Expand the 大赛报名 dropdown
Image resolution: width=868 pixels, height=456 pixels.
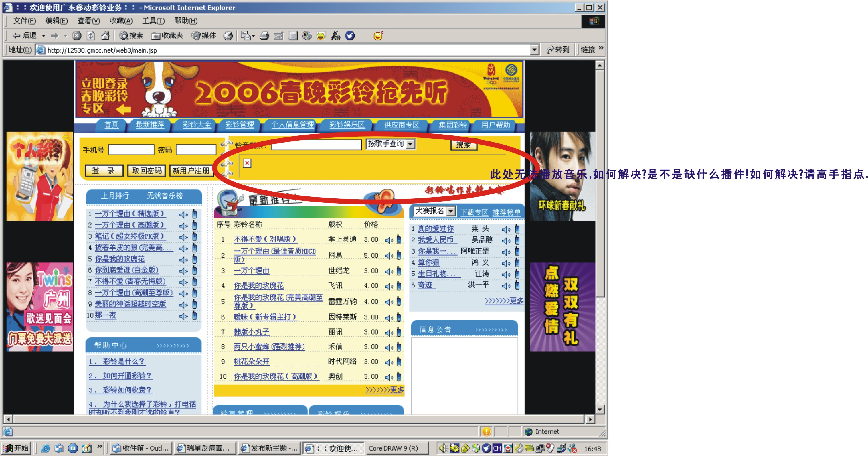pyautogui.click(x=451, y=211)
